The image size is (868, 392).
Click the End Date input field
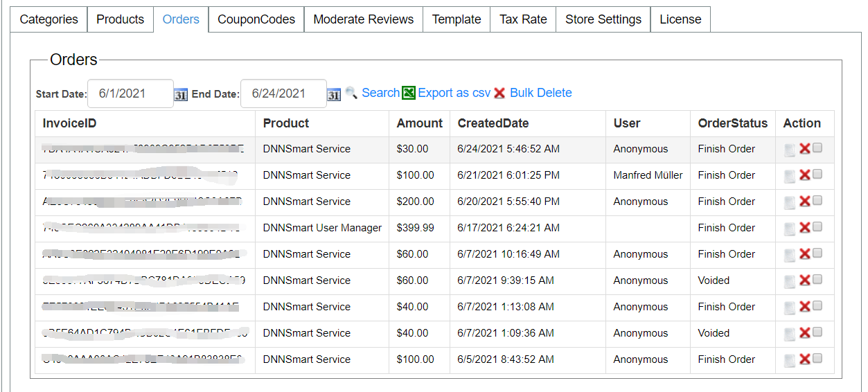(x=283, y=93)
